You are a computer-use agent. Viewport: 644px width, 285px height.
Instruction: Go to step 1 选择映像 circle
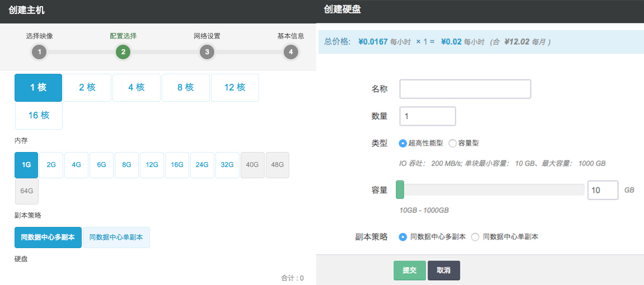tap(39, 52)
